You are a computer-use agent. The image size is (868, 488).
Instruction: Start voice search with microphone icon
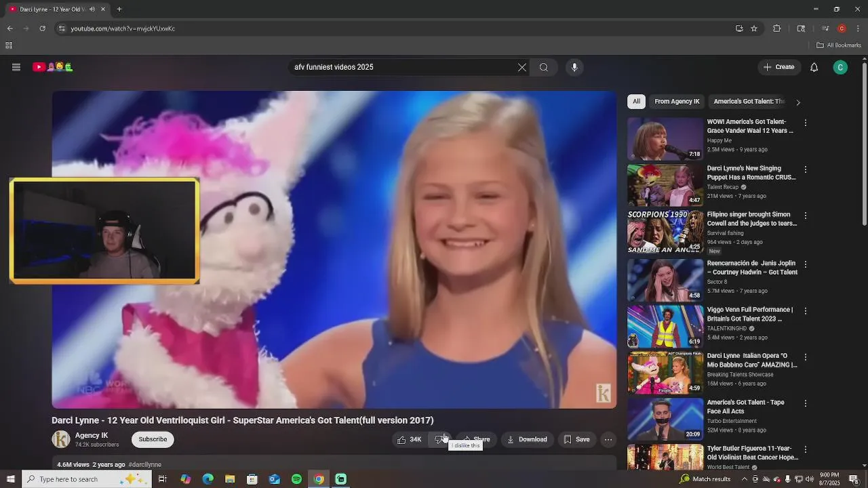click(574, 67)
